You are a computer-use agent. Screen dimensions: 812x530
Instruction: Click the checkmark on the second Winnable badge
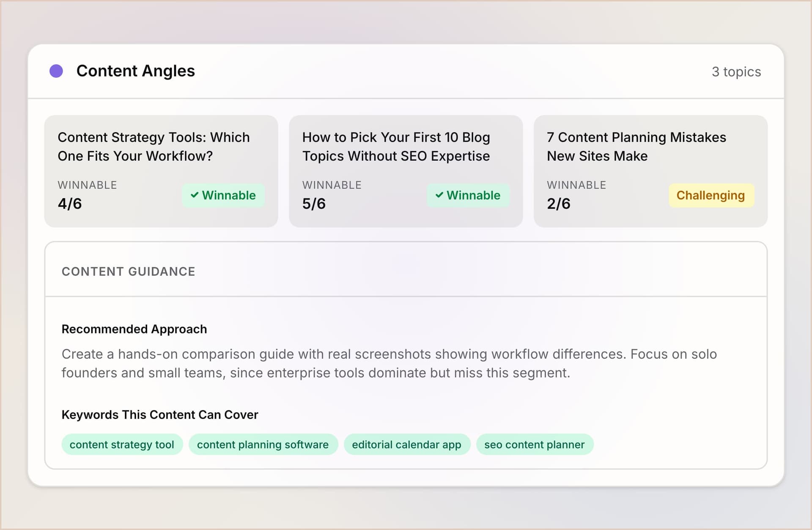[440, 195]
